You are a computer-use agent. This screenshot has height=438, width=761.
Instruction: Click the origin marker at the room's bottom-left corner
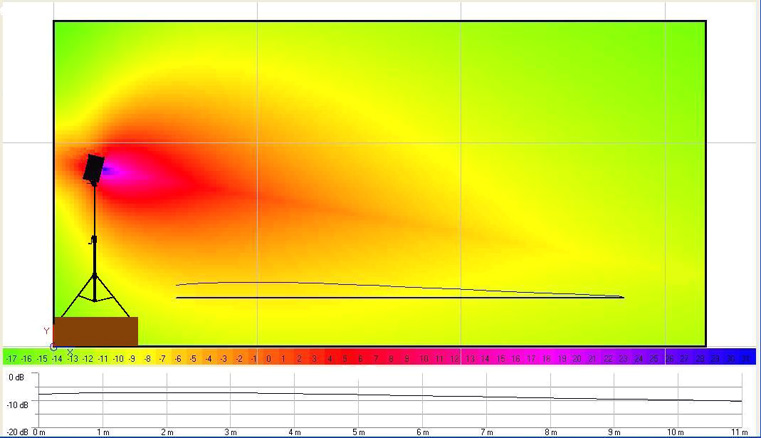pos(54,346)
